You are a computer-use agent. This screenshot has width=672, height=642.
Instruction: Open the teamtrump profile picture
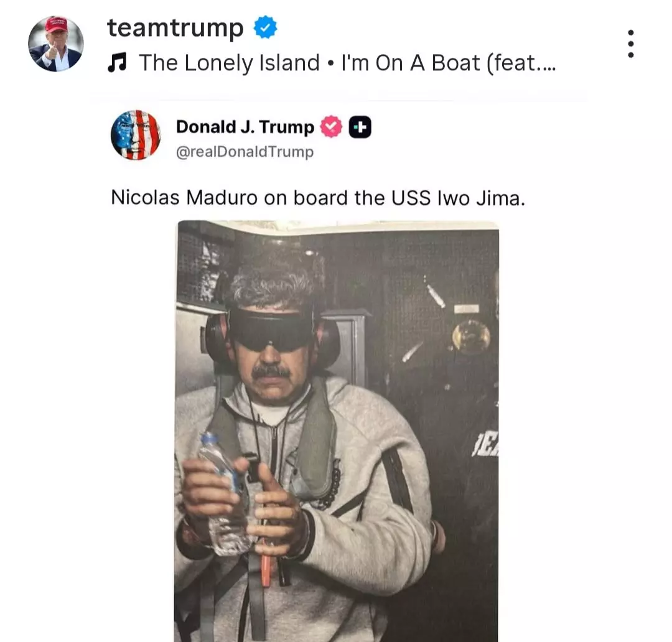[x=56, y=44]
